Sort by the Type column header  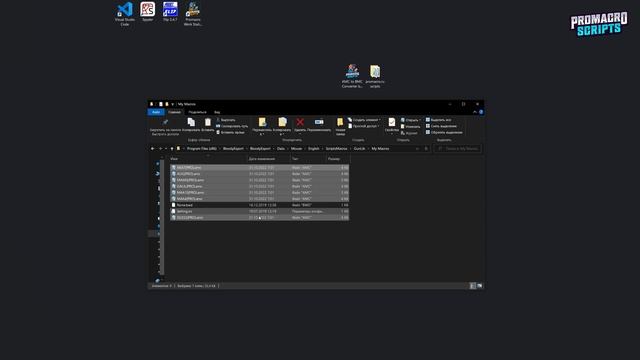tap(308, 159)
